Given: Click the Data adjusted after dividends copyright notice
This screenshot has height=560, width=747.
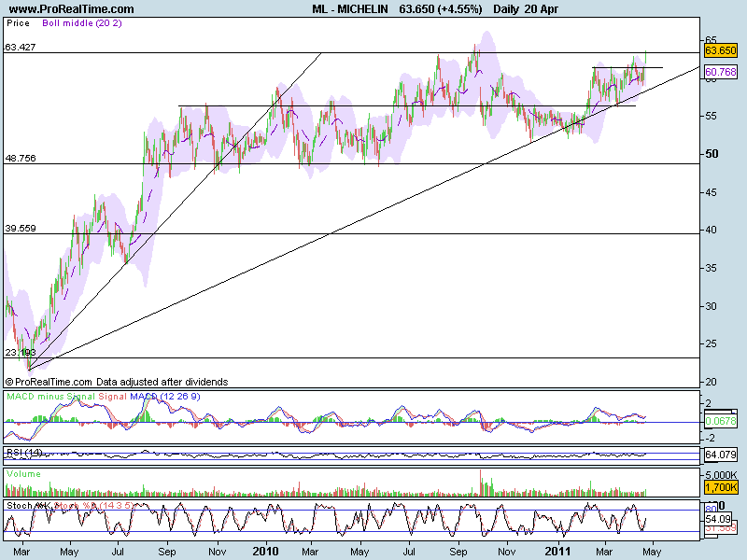Looking at the screenshot, I should click(162, 382).
